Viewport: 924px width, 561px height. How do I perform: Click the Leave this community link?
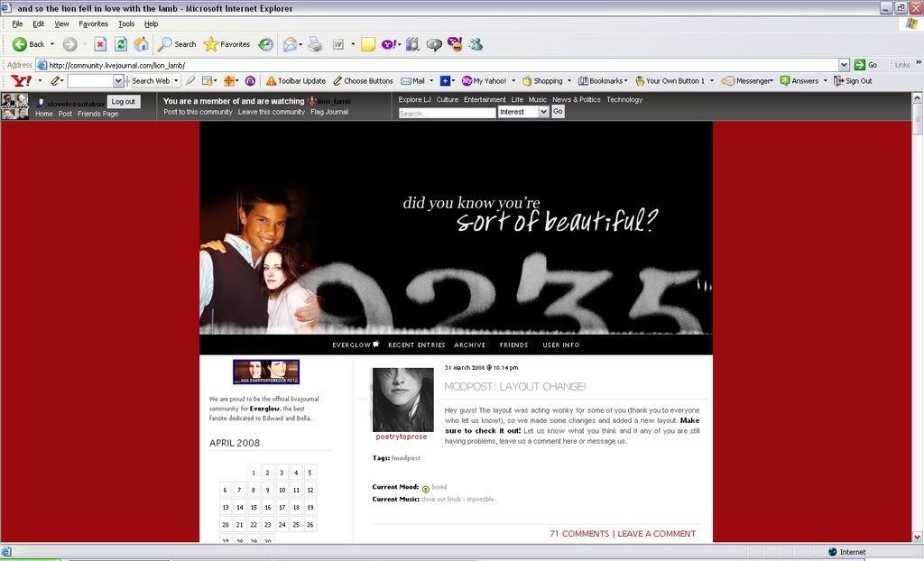click(x=272, y=112)
